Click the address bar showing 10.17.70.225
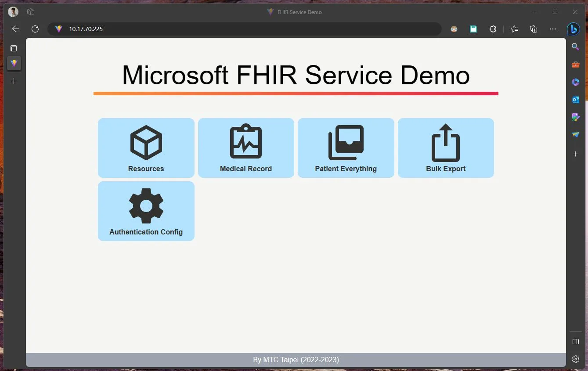588x371 pixels. (176, 29)
